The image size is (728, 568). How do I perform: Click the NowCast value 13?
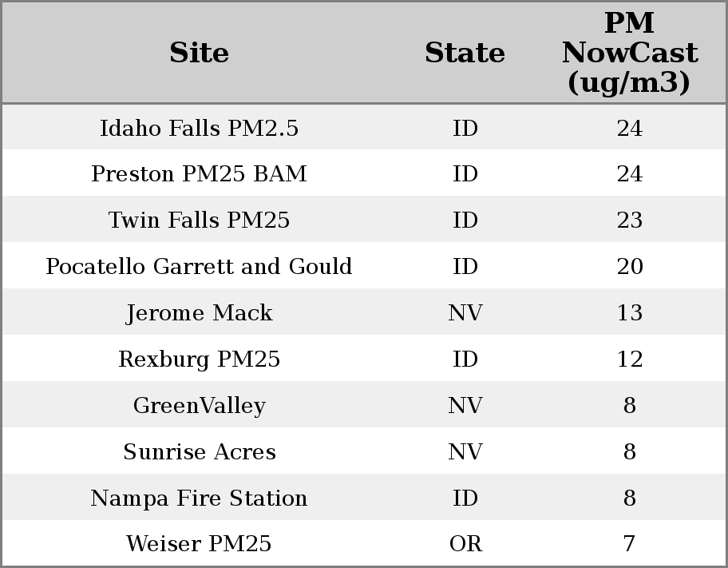pos(630,312)
